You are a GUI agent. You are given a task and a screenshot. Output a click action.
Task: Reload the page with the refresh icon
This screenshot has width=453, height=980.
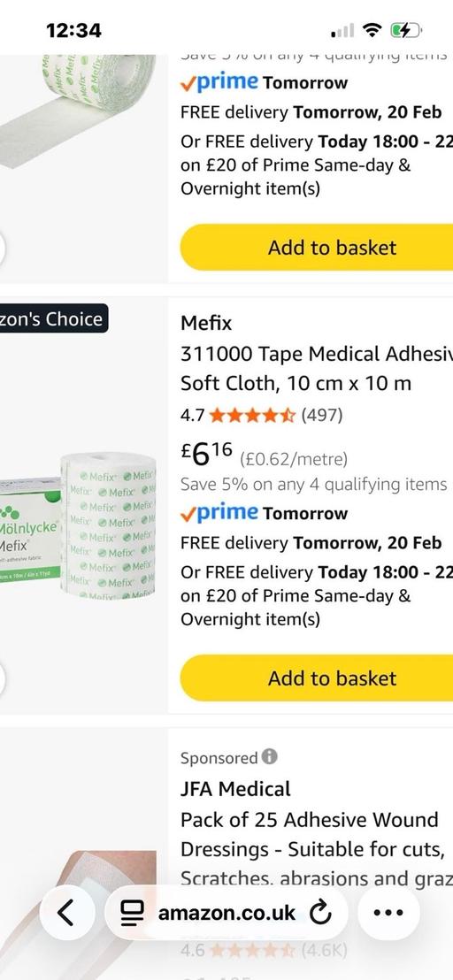(x=320, y=913)
